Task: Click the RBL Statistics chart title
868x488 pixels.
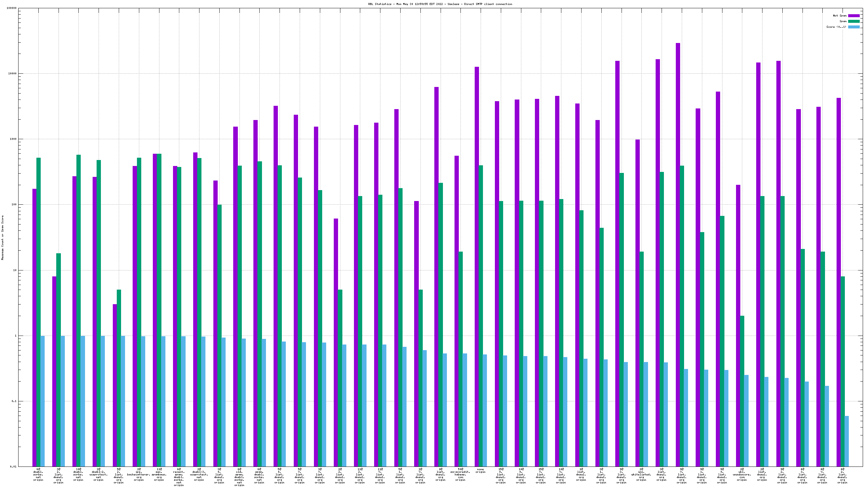Action: (x=440, y=4)
